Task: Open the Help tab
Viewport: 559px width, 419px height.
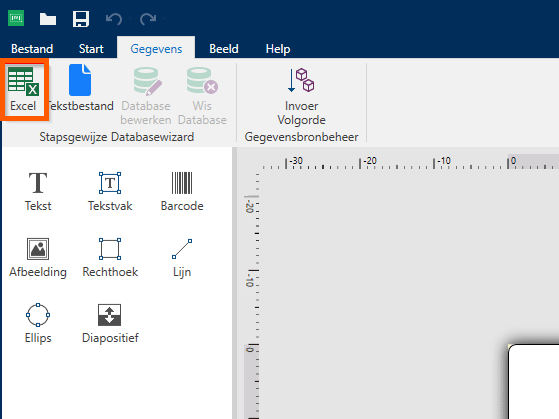Action: tap(278, 49)
